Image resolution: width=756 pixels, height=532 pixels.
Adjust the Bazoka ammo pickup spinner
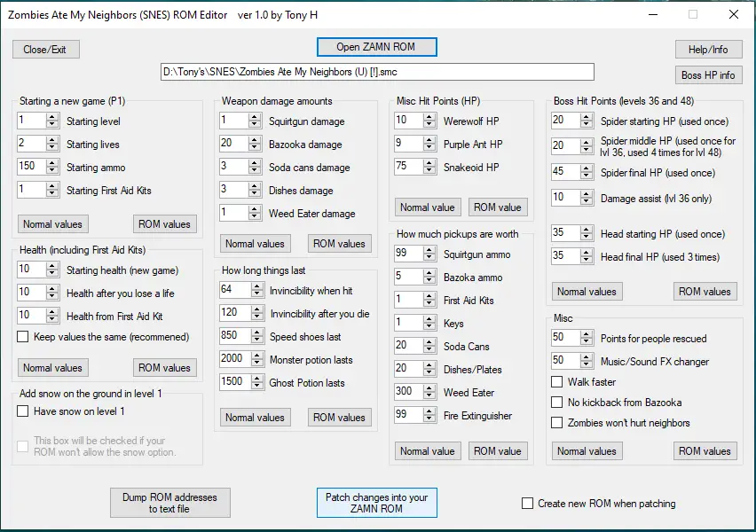(429, 277)
